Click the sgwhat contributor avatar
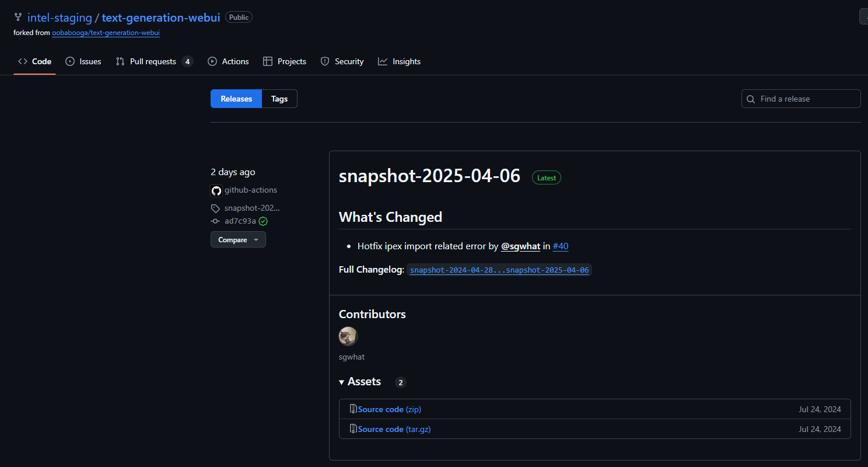 pyautogui.click(x=348, y=336)
